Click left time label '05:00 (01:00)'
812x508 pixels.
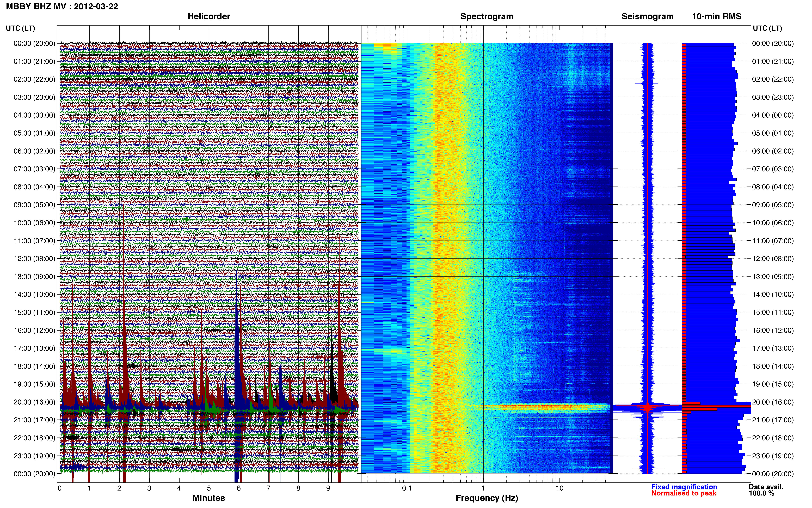(x=34, y=133)
